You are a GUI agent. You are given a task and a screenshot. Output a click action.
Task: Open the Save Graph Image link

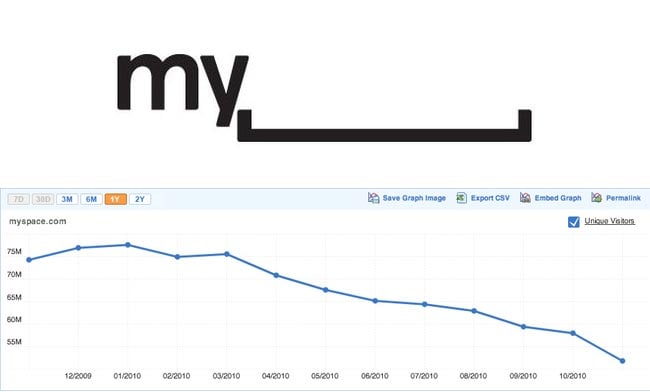[x=414, y=198]
